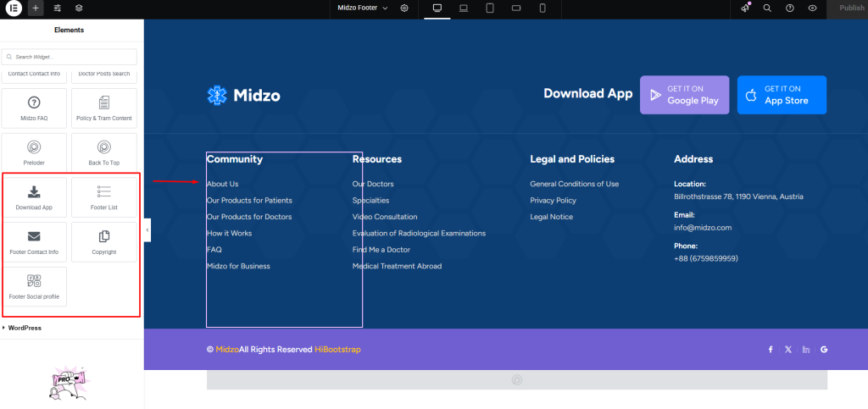
Task: Click the +88 (6759859959) phone number
Action: point(706,258)
